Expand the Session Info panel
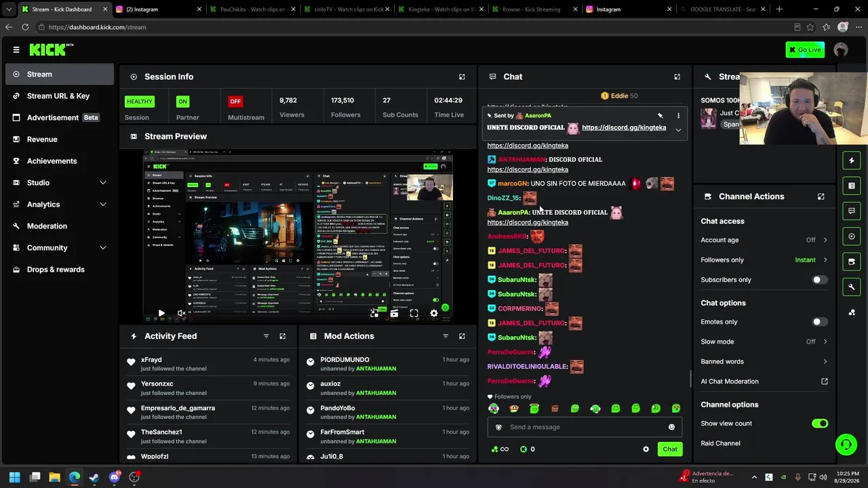This screenshot has width=868, height=488. coord(462,77)
